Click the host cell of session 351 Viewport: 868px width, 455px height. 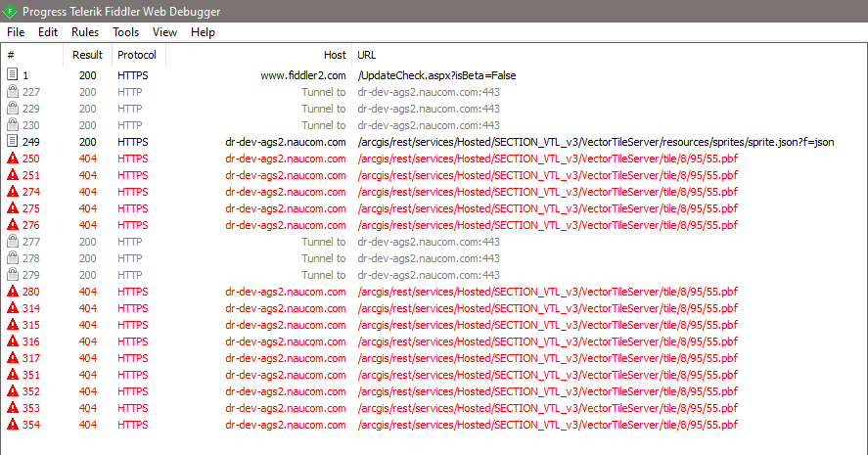(x=286, y=374)
